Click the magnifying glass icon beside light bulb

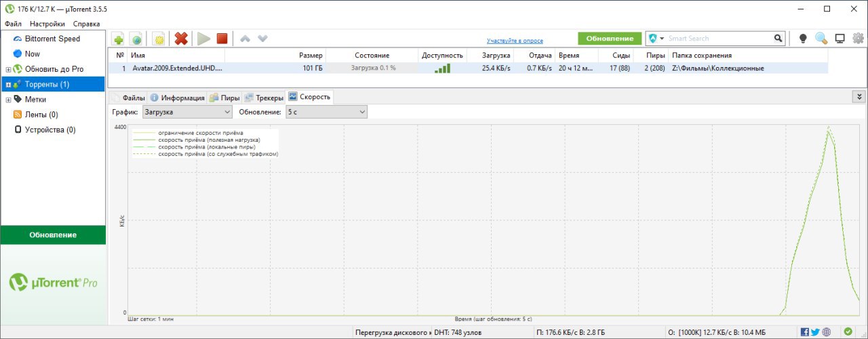coord(821,39)
